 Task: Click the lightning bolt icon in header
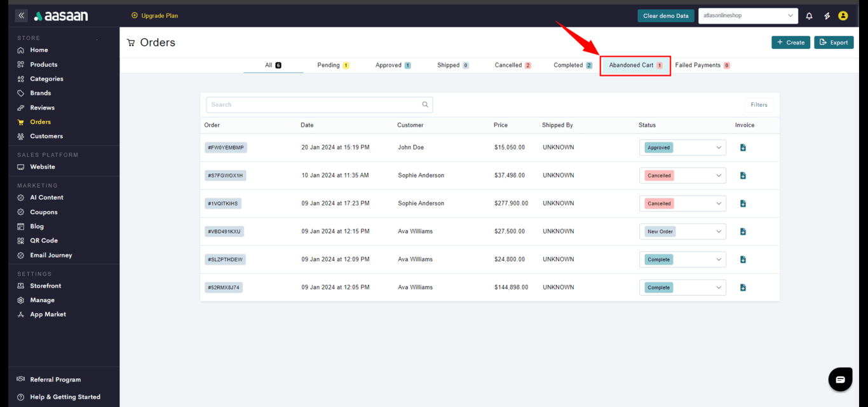pyautogui.click(x=827, y=16)
